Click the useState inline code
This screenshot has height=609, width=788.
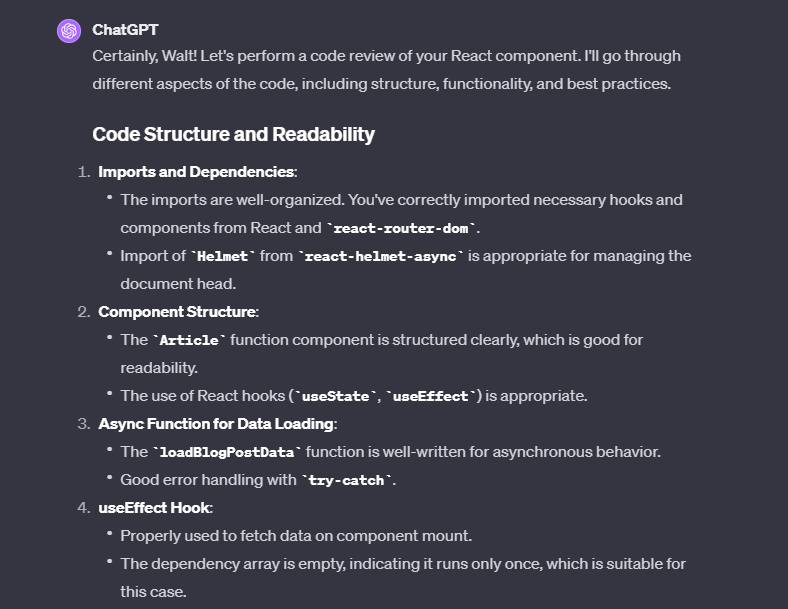pos(336,396)
